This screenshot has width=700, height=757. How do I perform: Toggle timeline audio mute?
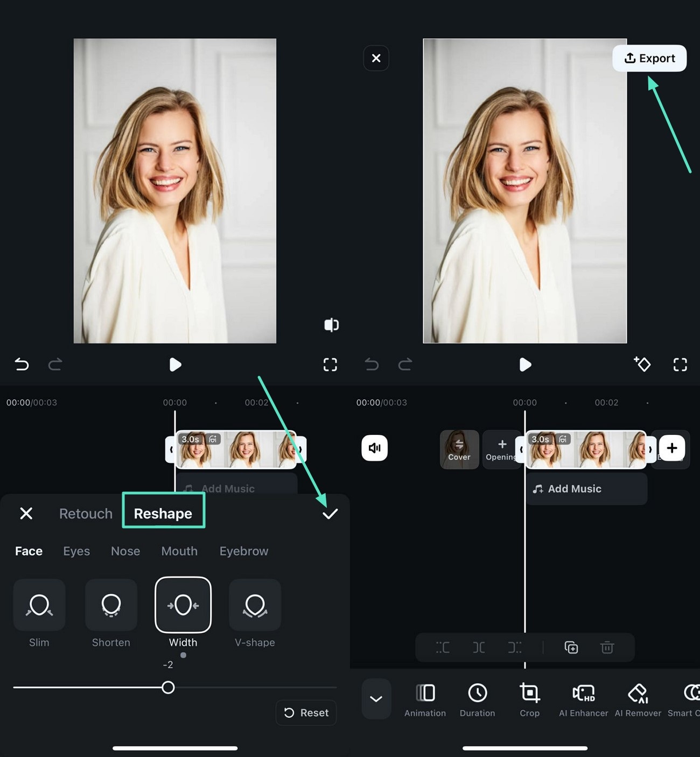coord(375,448)
